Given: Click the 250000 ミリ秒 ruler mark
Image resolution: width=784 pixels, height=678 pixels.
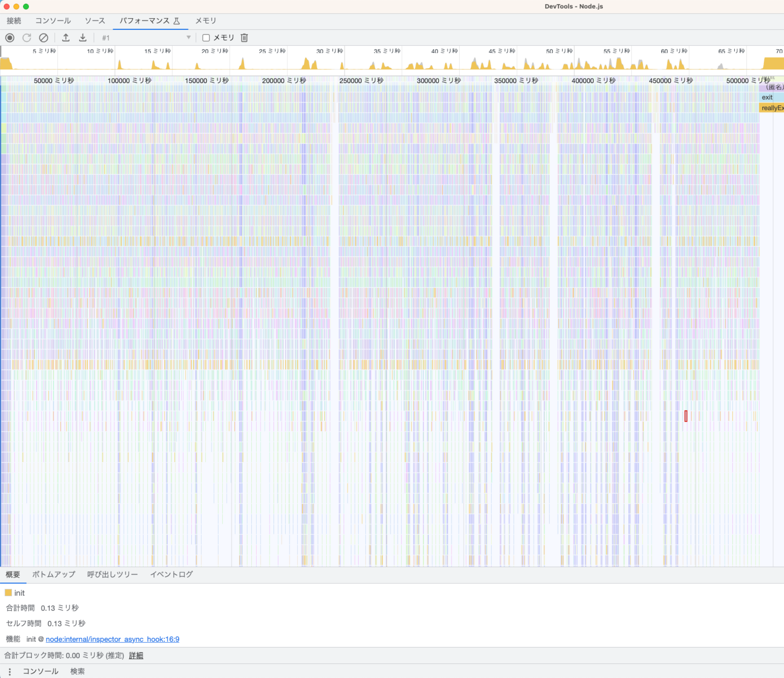Looking at the screenshot, I should click(x=361, y=81).
